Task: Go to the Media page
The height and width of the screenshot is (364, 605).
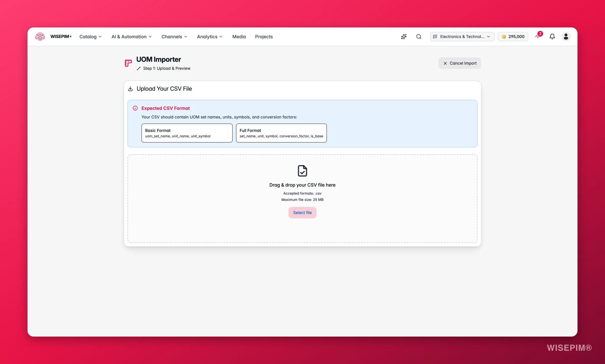Action: [x=239, y=37]
